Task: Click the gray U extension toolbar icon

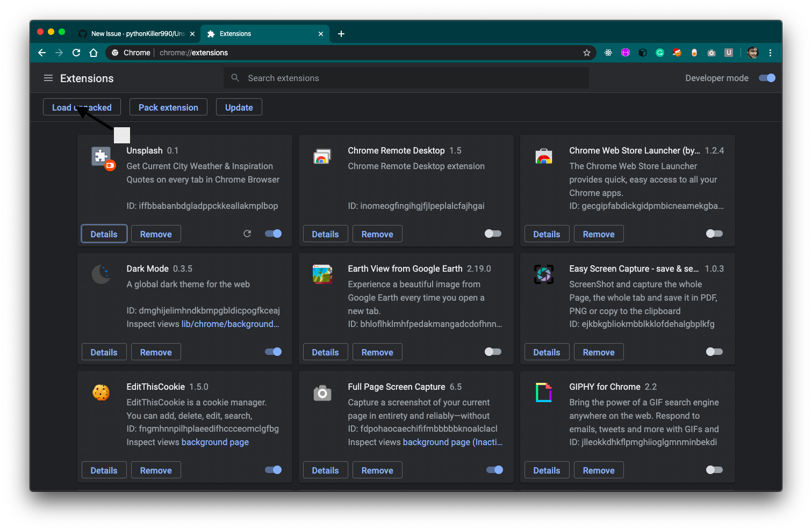Action: [x=729, y=53]
